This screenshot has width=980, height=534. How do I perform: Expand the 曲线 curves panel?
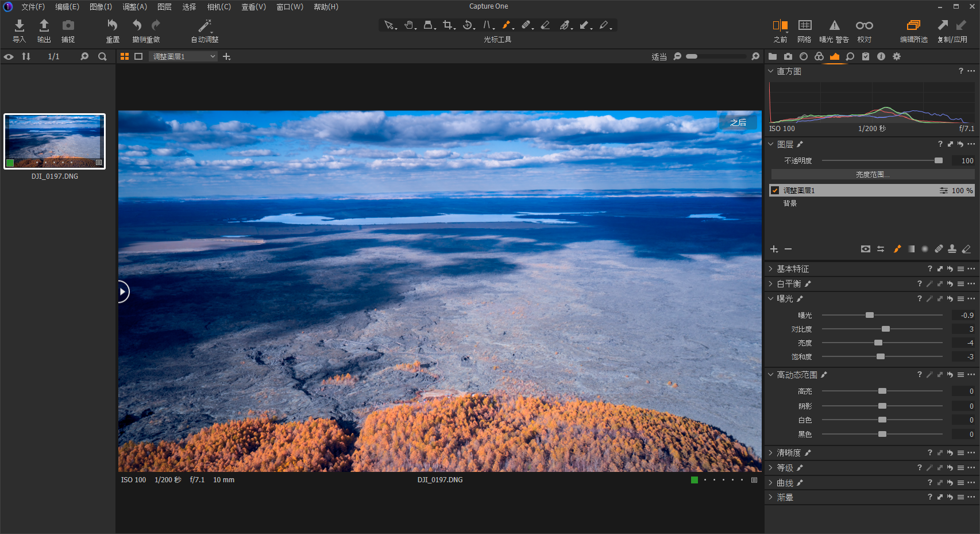tap(771, 483)
